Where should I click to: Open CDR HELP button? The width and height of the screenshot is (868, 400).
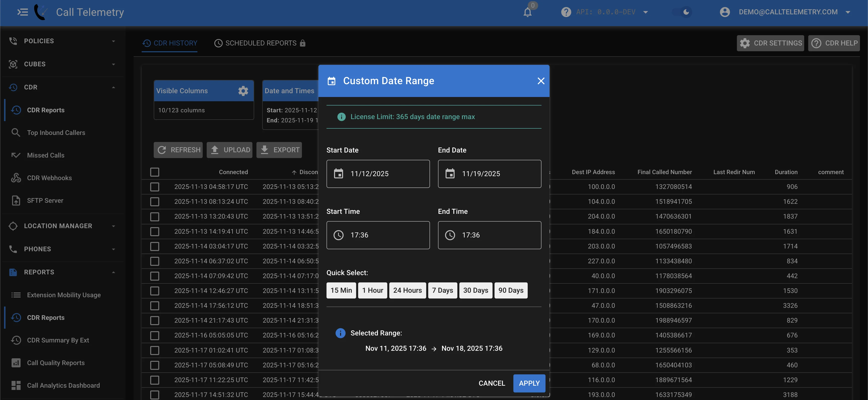tap(834, 43)
